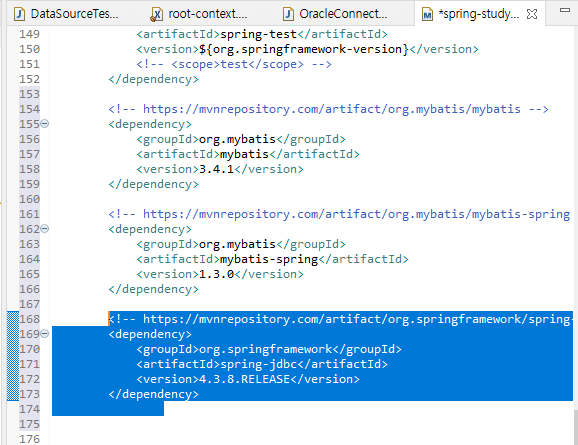Click the commented scope test line
The image size is (578, 445).
click(x=234, y=64)
